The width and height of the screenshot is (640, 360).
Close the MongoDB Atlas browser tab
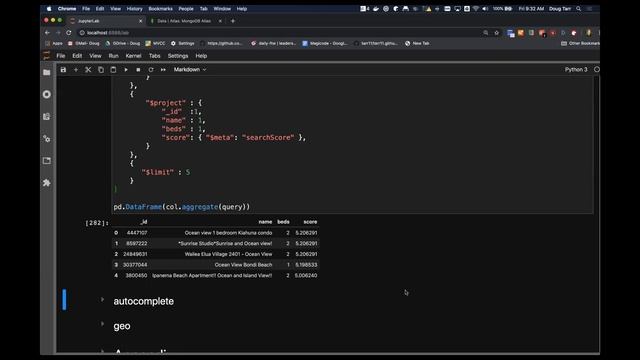click(220, 21)
